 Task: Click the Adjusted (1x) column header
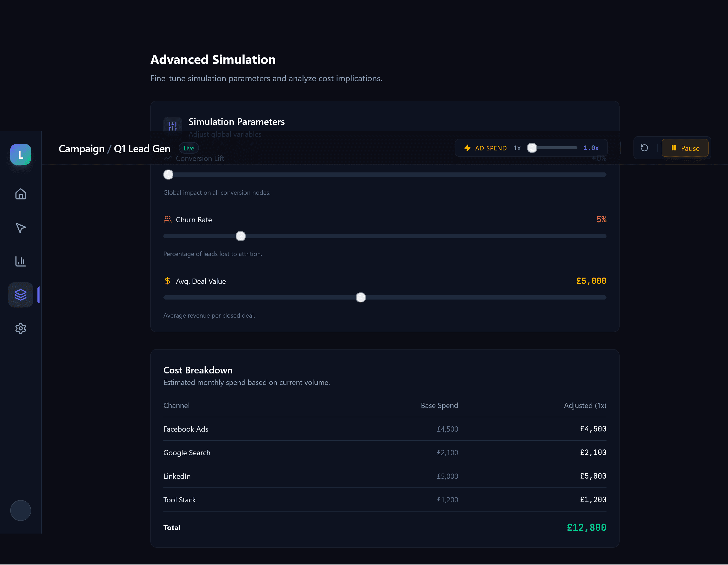coord(585,406)
